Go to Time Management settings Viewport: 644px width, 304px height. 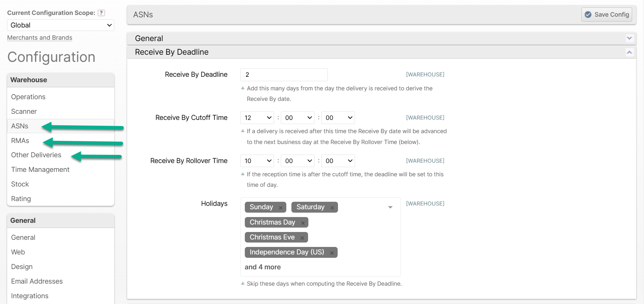(x=40, y=169)
